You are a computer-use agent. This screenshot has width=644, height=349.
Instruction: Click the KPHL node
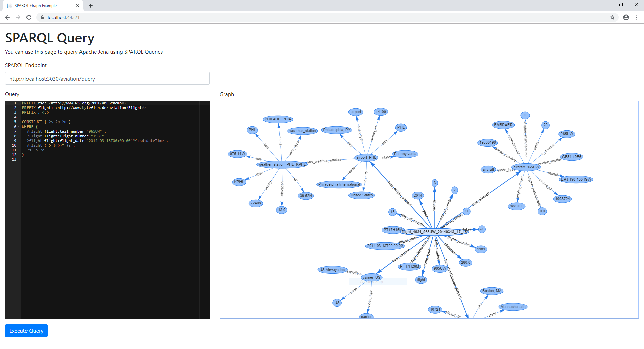click(x=239, y=182)
